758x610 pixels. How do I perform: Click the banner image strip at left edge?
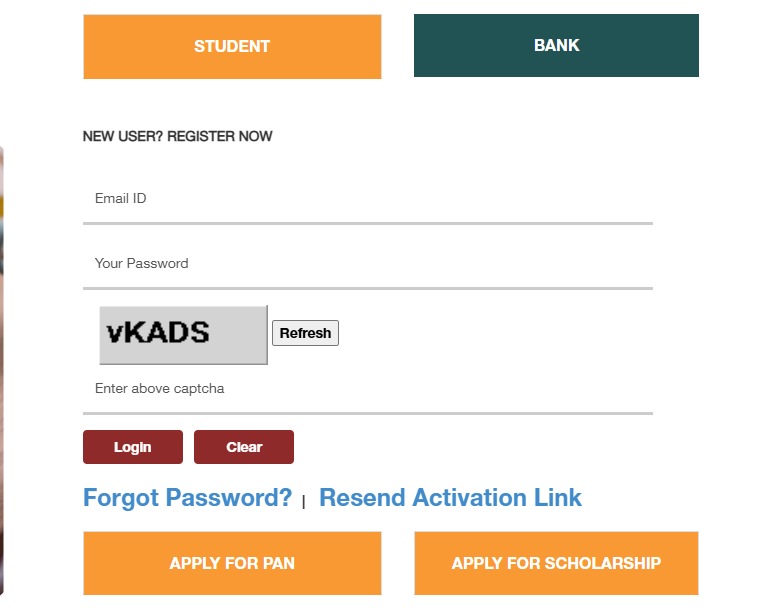click(2, 370)
